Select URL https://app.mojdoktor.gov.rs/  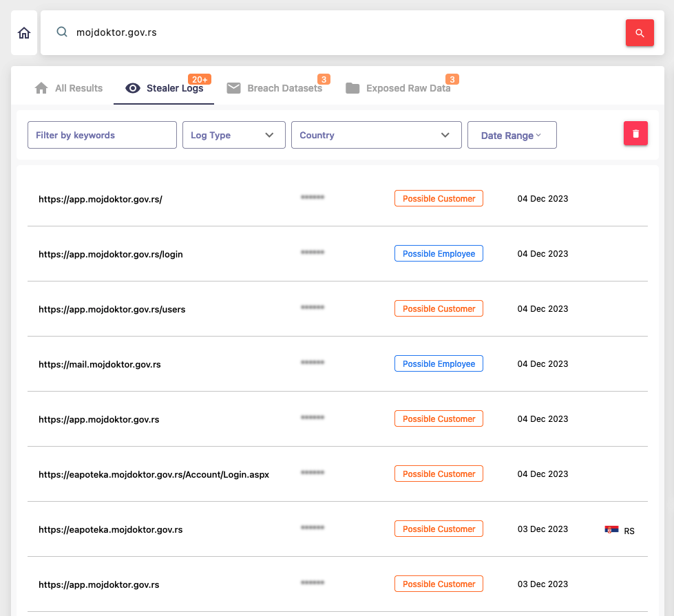pyautogui.click(x=101, y=199)
